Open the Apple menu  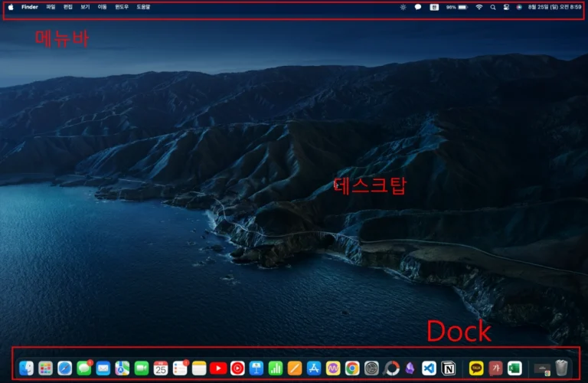[x=11, y=7]
